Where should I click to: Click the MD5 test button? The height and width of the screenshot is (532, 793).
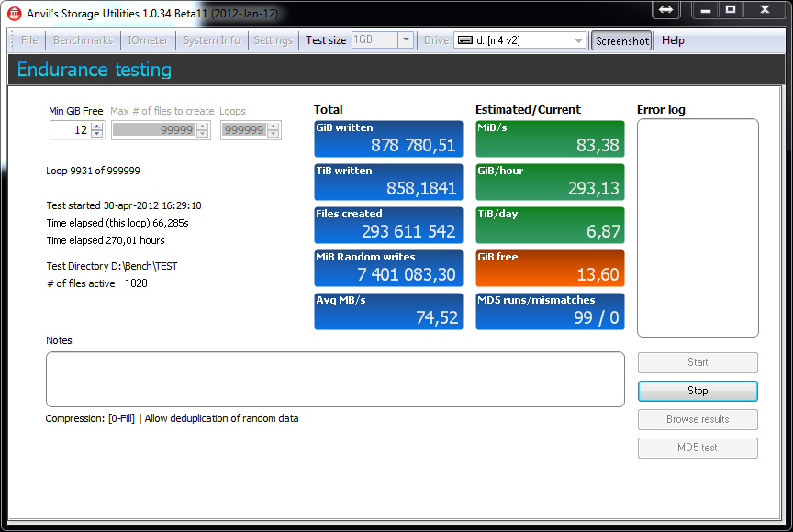(698, 448)
